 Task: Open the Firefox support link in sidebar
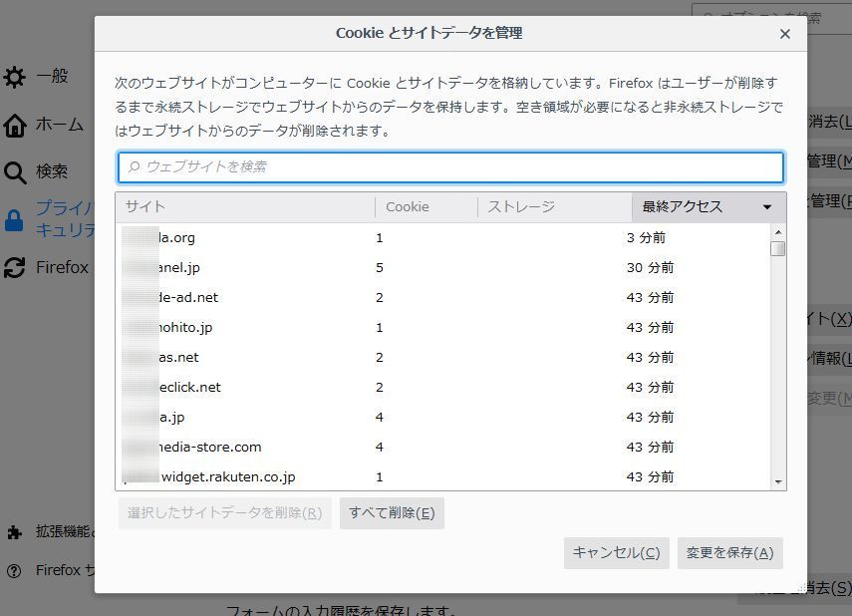click(x=65, y=570)
